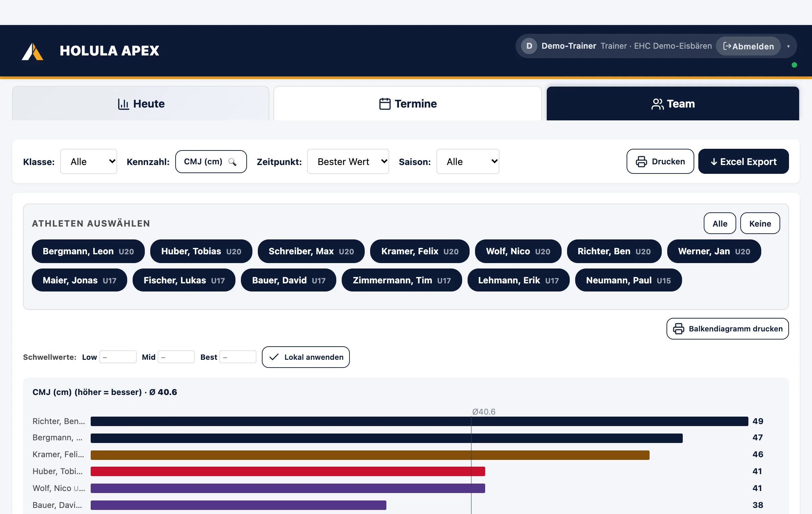This screenshot has width=812, height=514.
Task: Toggle athlete chip Maier, Jonas
Action: (x=80, y=280)
